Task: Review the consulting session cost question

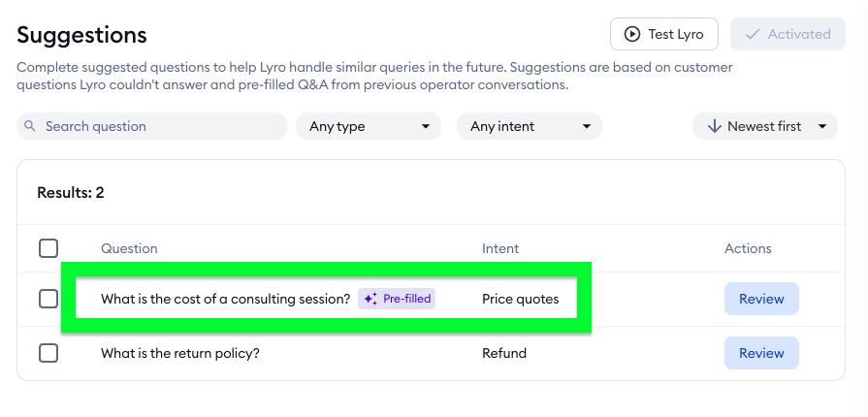Action: point(761,299)
